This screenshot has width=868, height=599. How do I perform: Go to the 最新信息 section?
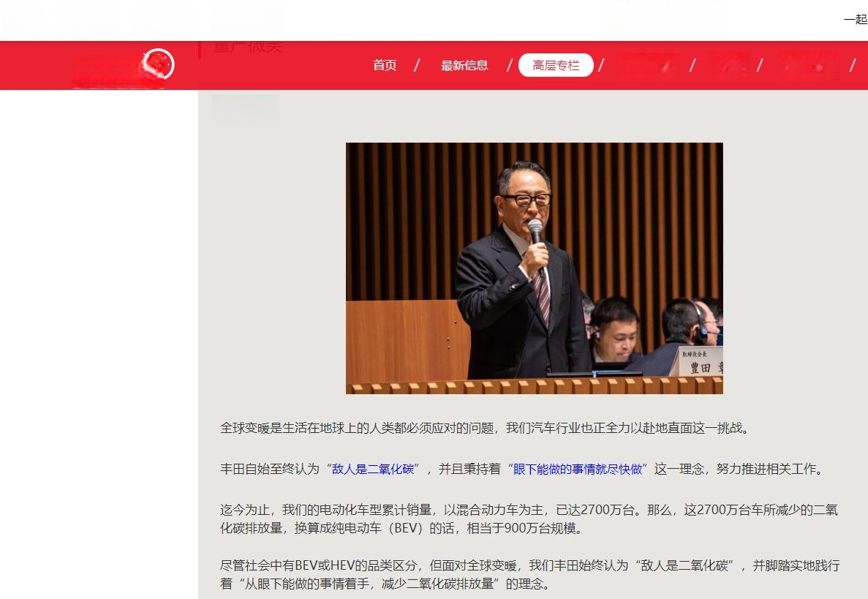coord(464,65)
